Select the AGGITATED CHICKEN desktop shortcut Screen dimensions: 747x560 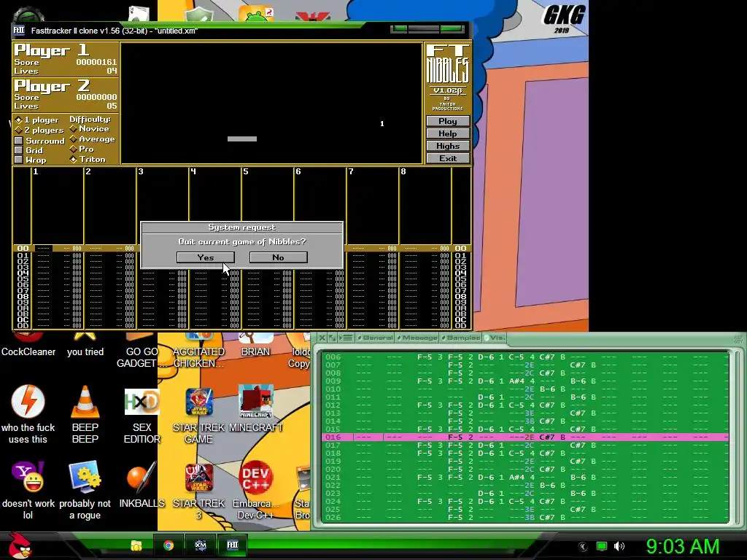[x=199, y=357]
